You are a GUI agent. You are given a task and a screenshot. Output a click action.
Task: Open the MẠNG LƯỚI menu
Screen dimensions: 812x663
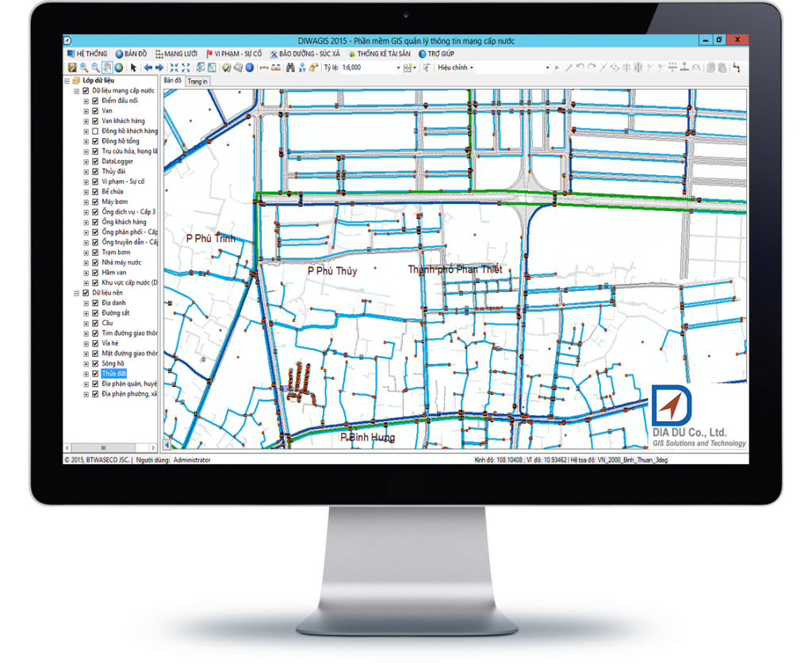(x=177, y=54)
